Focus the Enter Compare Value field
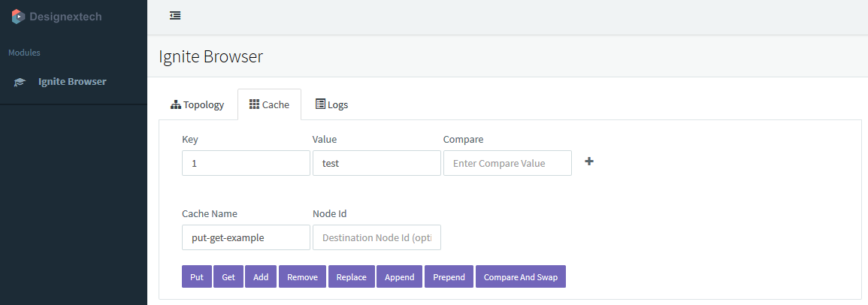 [507, 163]
